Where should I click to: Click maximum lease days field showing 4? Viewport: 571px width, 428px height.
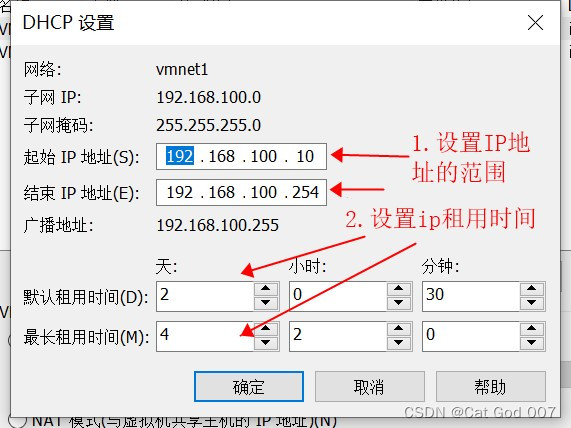pyautogui.click(x=205, y=336)
